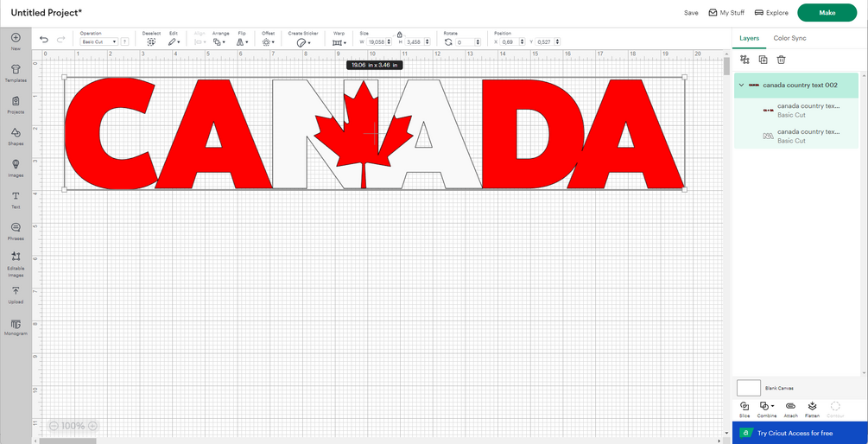Screen dimensions: 868x444
Task: Click the canvas vertical scrollbar
Action: pos(726,66)
